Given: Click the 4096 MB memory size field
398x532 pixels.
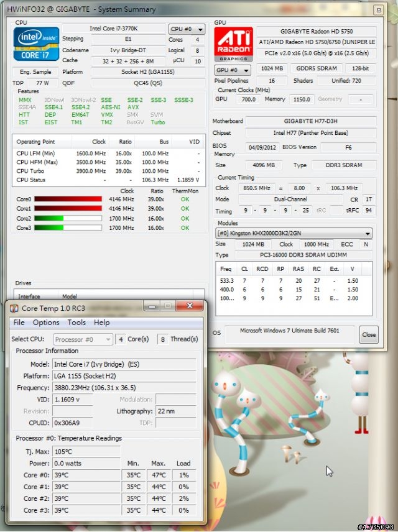Looking at the screenshot, I should tap(264, 165).
